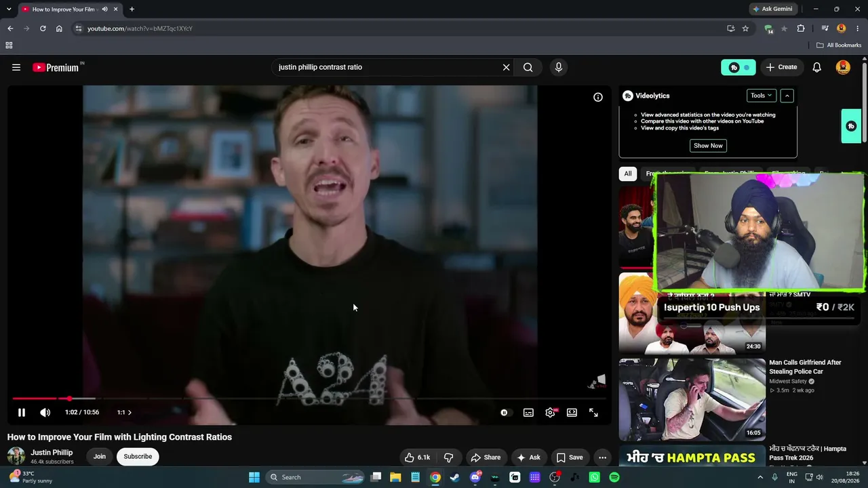Open the Chrome three-dot menu

[857, 28]
